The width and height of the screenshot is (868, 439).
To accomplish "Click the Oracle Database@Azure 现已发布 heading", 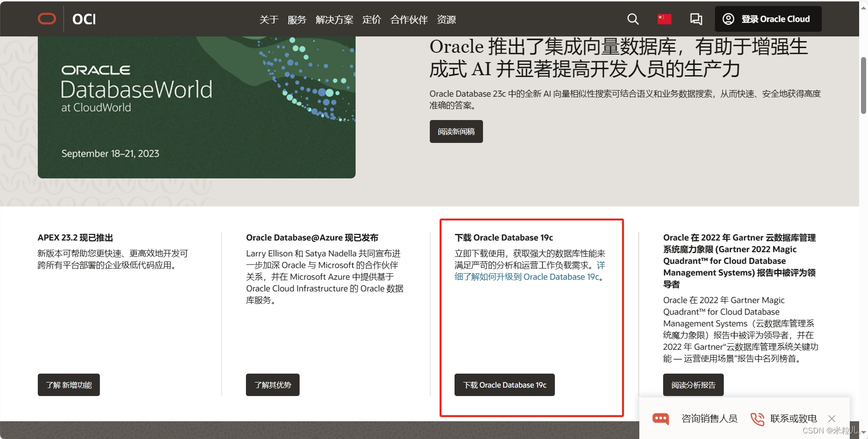I will tap(312, 238).
